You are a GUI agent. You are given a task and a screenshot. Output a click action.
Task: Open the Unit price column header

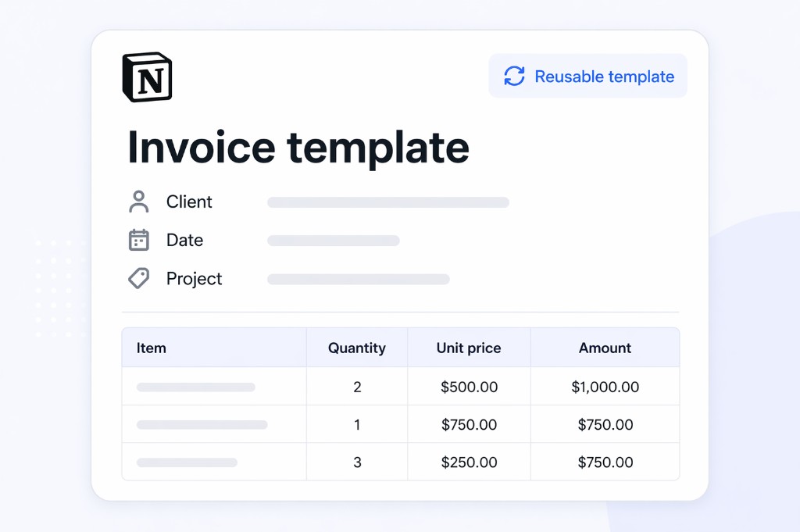coord(469,348)
